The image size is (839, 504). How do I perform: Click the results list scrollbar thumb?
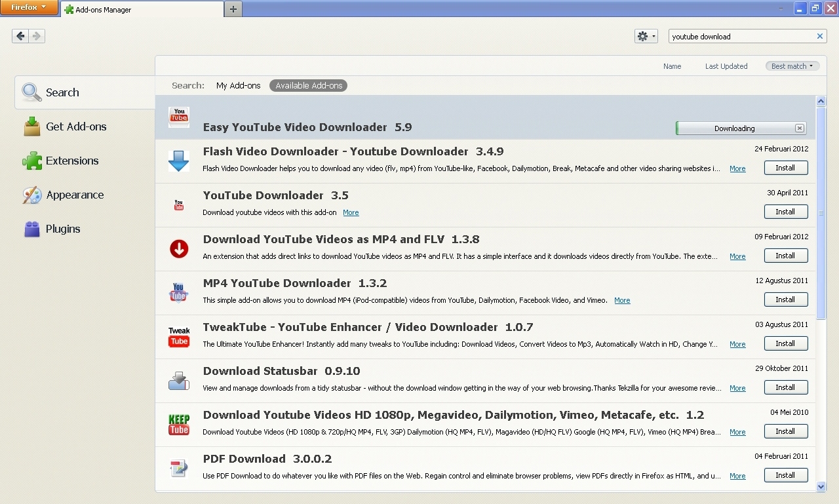[x=821, y=213]
